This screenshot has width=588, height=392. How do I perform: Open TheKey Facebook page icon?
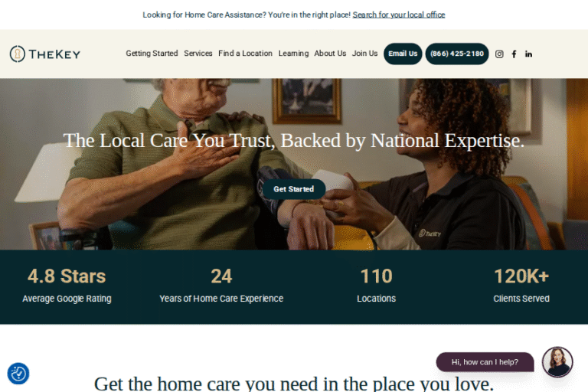[x=514, y=54]
